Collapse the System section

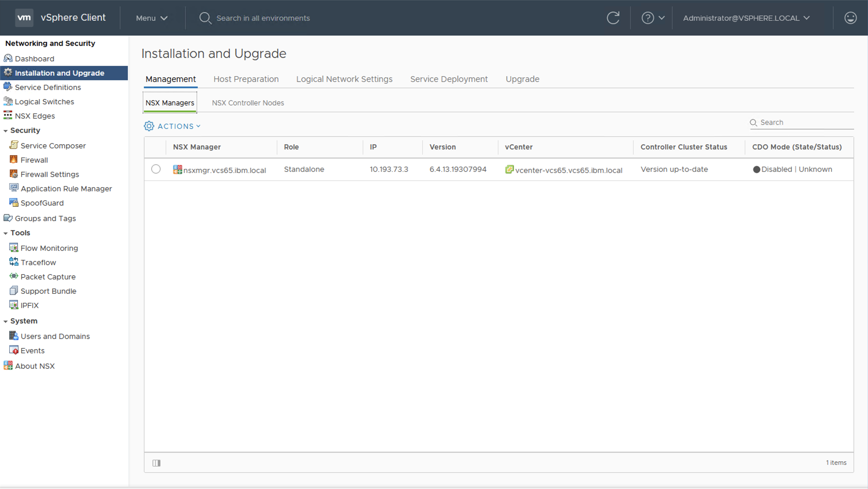click(5, 321)
